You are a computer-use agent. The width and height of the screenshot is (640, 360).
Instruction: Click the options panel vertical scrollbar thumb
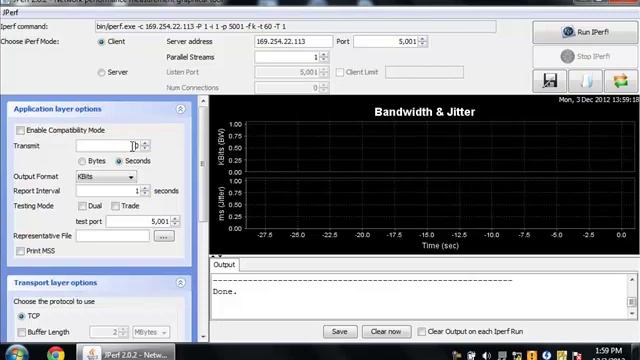pos(203,164)
